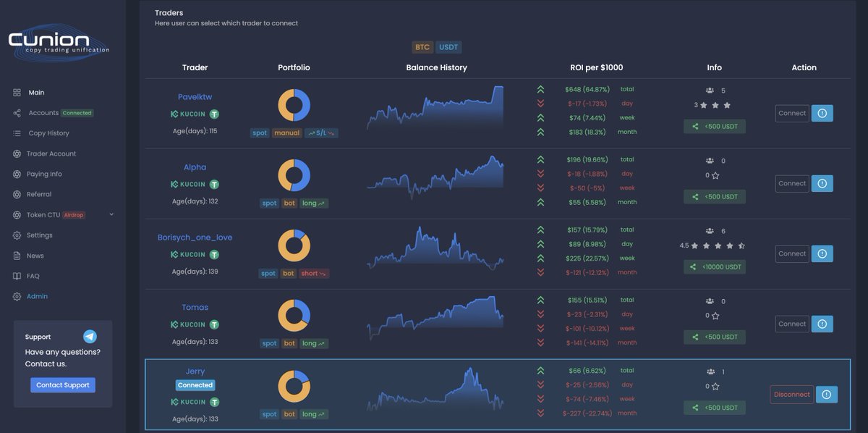Click the Contact Support button

point(63,385)
